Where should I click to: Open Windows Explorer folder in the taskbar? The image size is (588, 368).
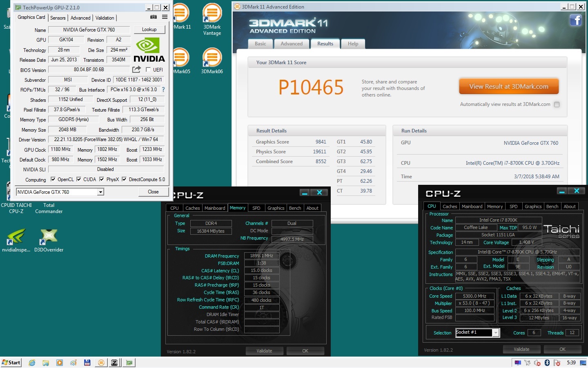[x=46, y=363]
